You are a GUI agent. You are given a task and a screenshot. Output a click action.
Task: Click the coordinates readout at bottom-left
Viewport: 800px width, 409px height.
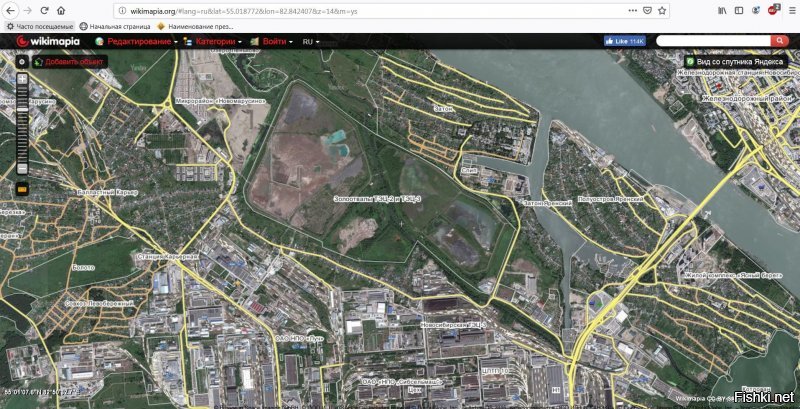(x=41, y=392)
